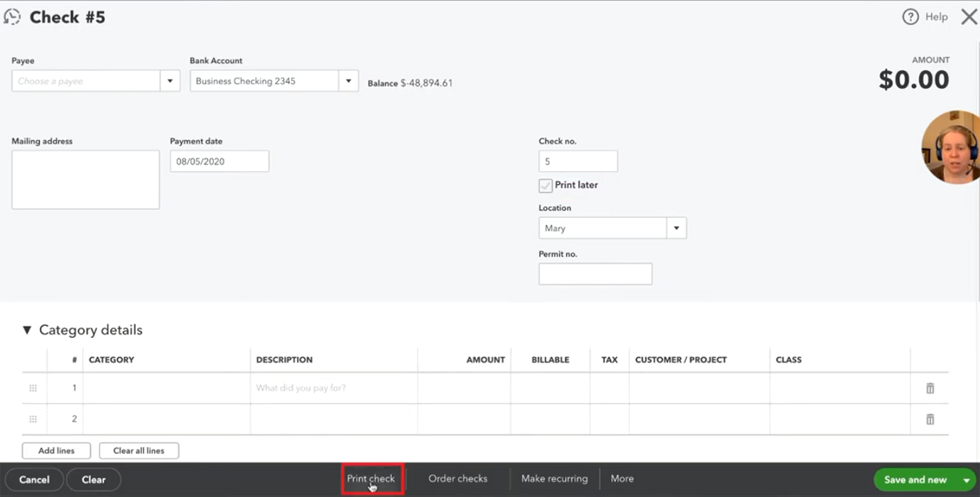The image size is (980, 497).
Task: Delete line 1 with trash icon
Action: [930, 388]
